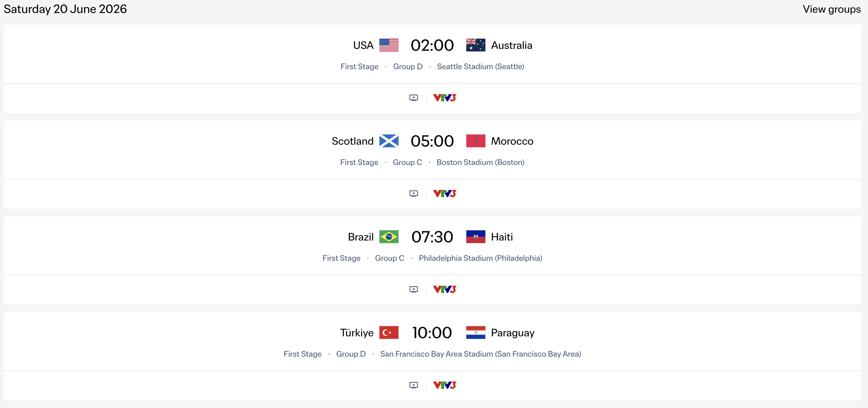Click the VTV3 logo under Scotland vs Morocco
This screenshot has height=408, width=868.
pyautogui.click(x=445, y=193)
